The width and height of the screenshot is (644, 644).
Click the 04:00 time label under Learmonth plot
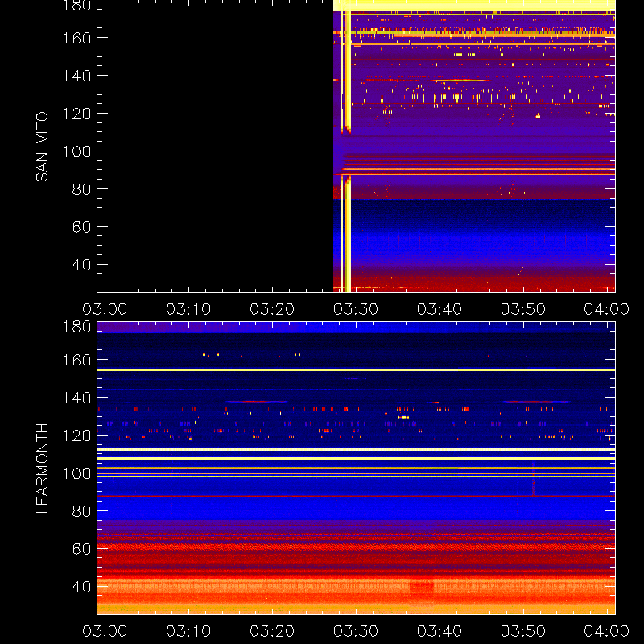607,631
